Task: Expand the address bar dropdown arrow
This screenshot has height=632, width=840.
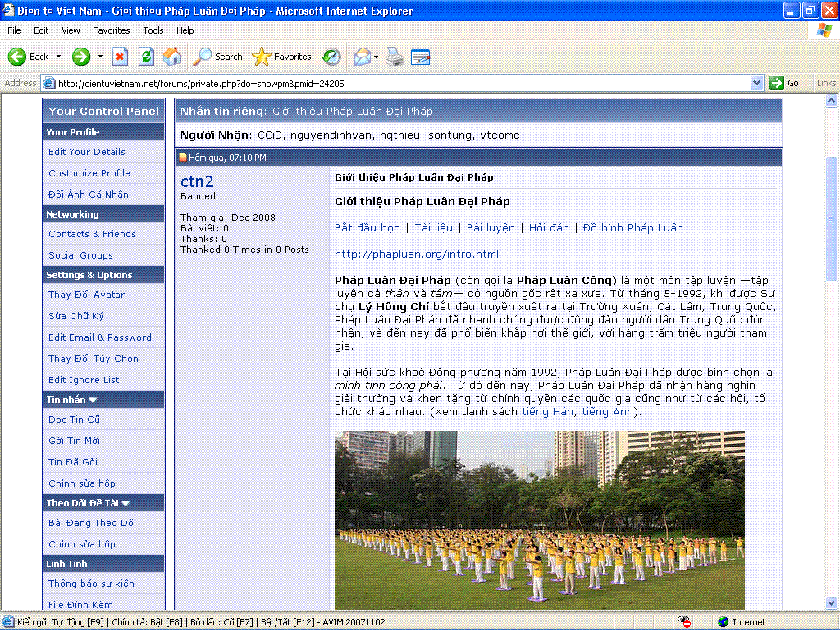Action: pos(756,83)
